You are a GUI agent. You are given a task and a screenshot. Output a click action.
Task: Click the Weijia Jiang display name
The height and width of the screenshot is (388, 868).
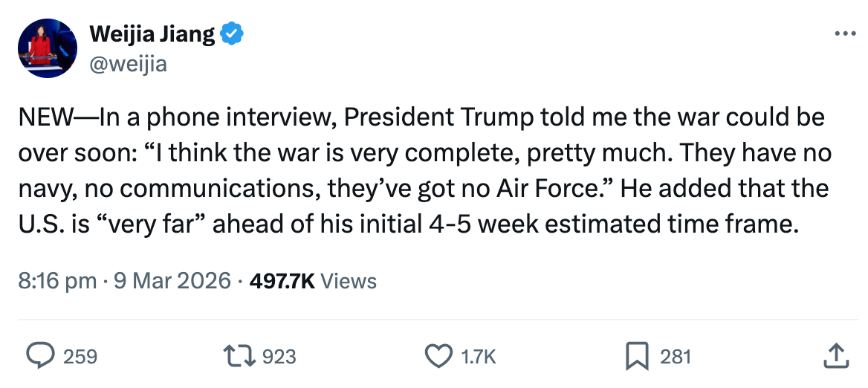(152, 34)
